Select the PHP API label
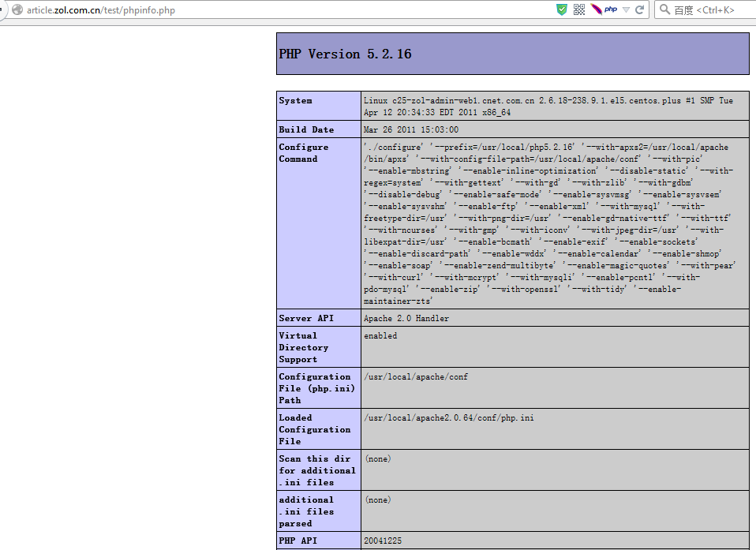The height and width of the screenshot is (550, 756). pos(298,541)
